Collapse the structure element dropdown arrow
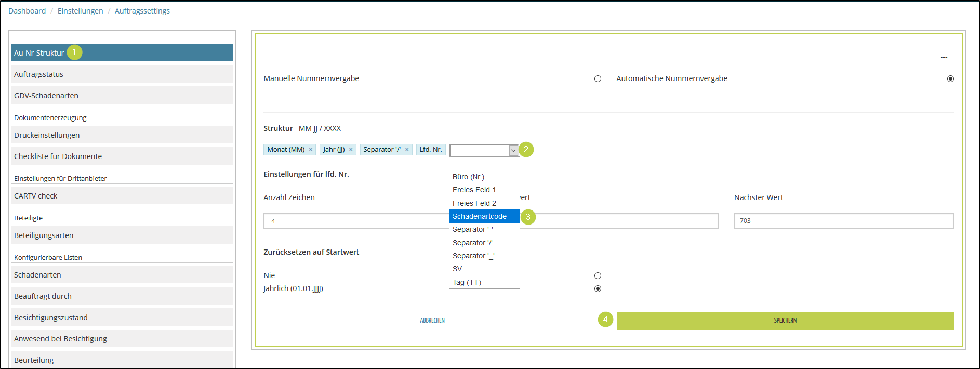Viewport: 980px width, 369px height. (x=513, y=150)
